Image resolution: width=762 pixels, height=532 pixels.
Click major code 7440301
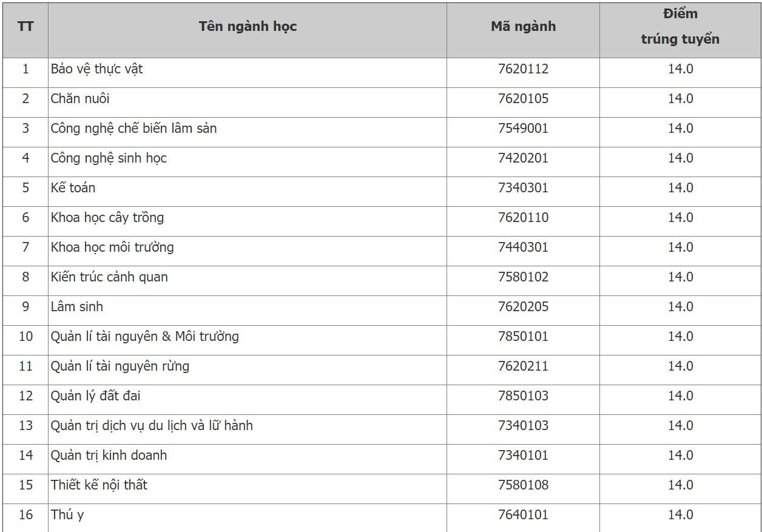pos(523,247)
